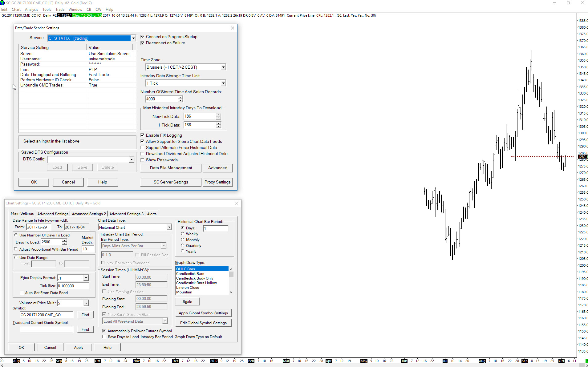Image resolution: width=588 pixels, height=367 pixels.
Task: Click the Trade and Current Quote Symbol field
Action: click(x=47, y=329)
